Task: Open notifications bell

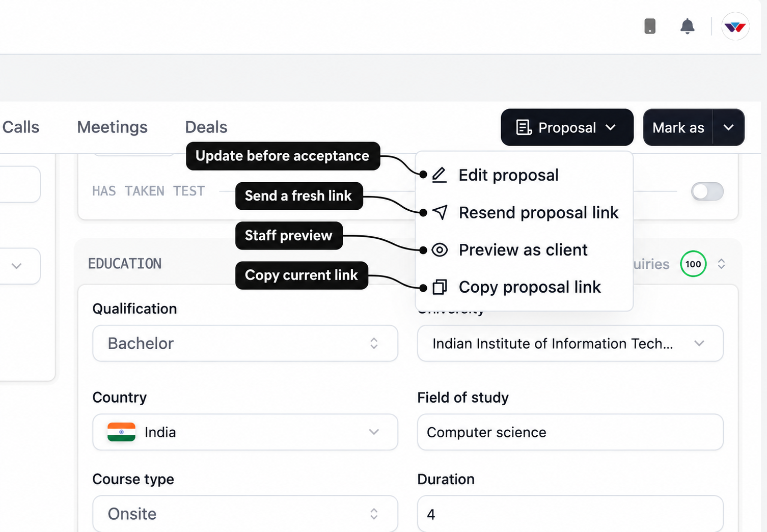Action: coord(688,26)
